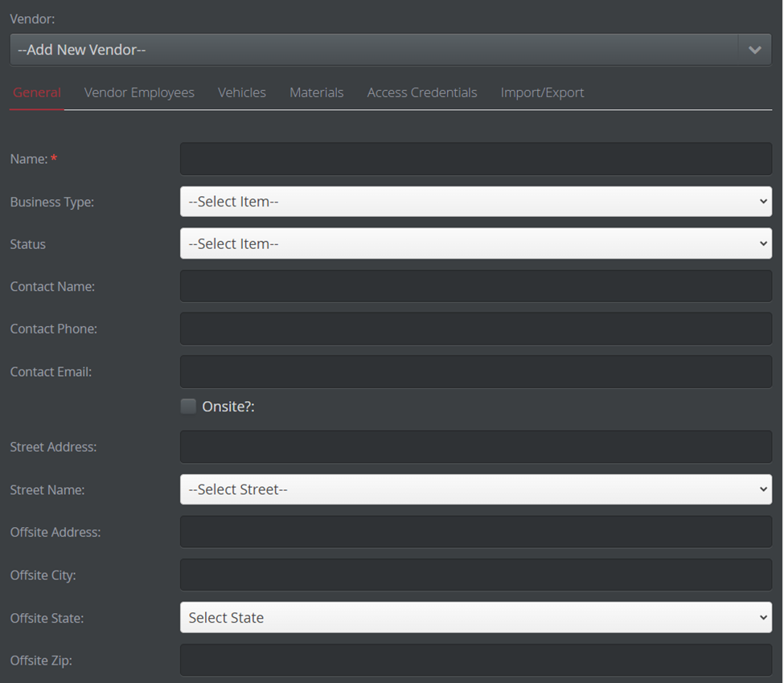Click the Offsite City field
The image size is (784, 683).
tap(476, 575)
